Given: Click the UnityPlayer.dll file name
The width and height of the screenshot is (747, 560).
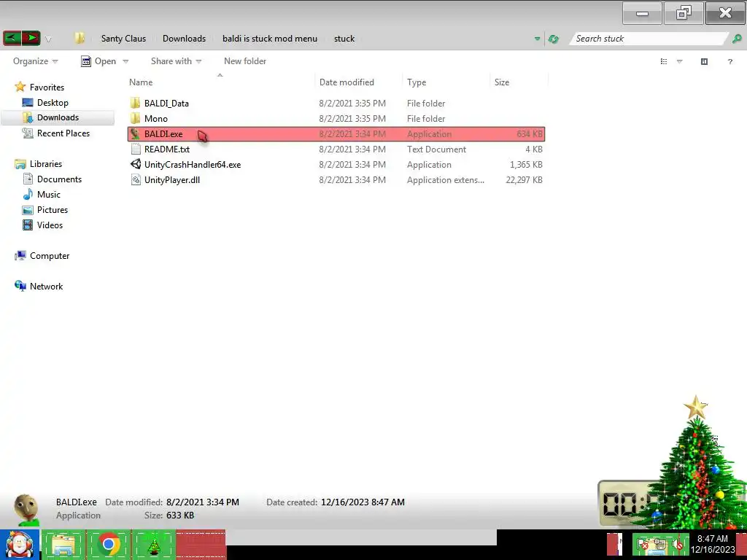Looking at the screenshot, I should click(172, 179).
